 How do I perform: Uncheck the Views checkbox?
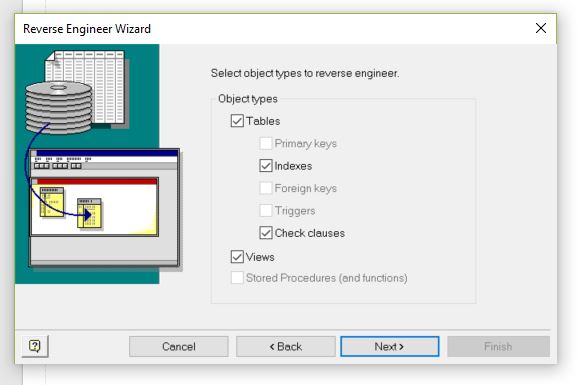click(237, 257)
